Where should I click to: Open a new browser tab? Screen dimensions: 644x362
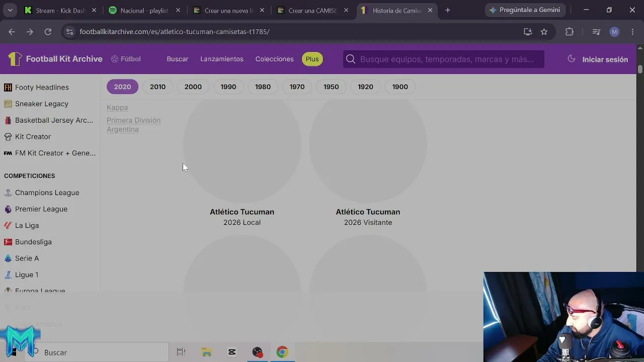(x=448, y=10)
